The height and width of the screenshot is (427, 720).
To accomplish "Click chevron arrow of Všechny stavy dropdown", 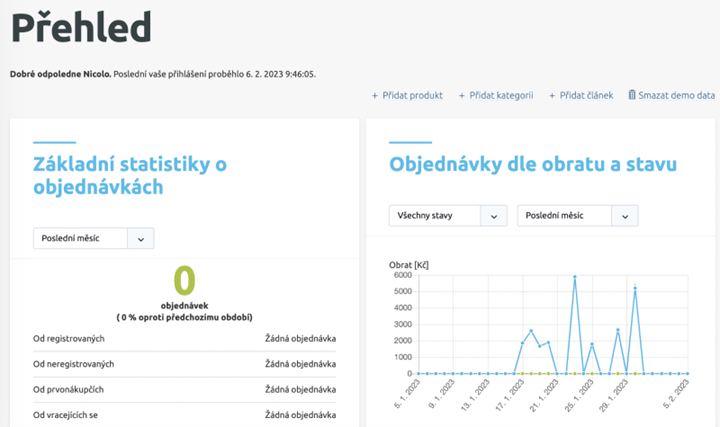I will pyautogui.click(x=494, y=216).
